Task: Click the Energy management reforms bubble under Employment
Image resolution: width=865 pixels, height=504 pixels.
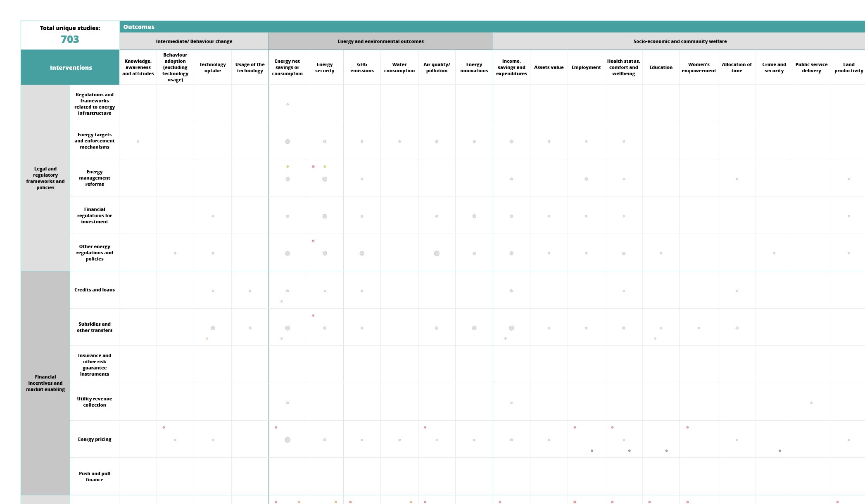Action: pyautogui.click(x=586, y=179)
